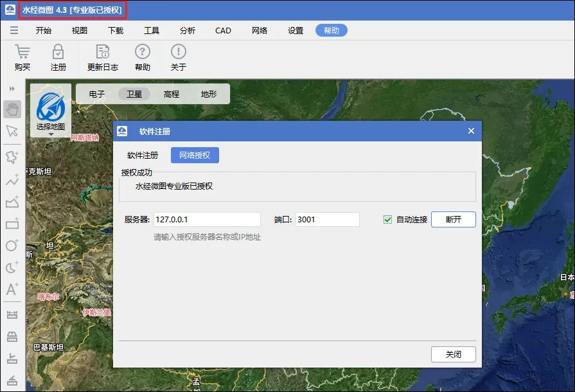
Task: Select the arrow pointer tool
Action: [12, 131]
